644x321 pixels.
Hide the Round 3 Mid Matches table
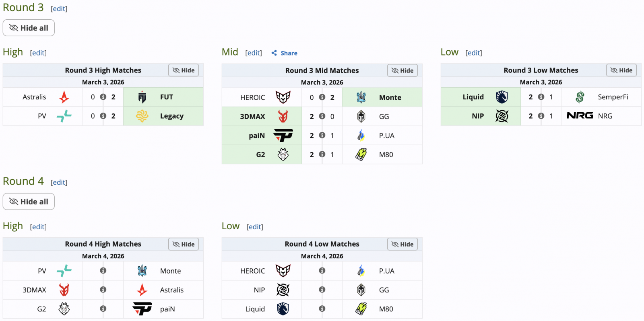(402, 71)
